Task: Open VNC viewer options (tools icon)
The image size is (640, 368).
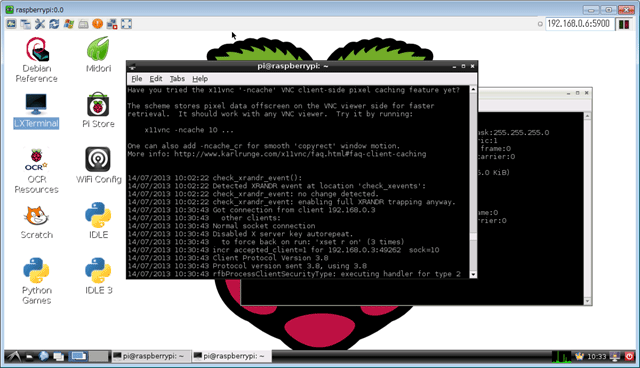Action: [x=40, y=24]
